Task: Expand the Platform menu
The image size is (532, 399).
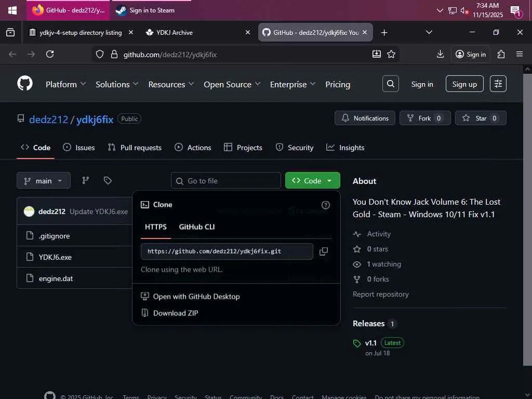Action: tap(65, 85)
